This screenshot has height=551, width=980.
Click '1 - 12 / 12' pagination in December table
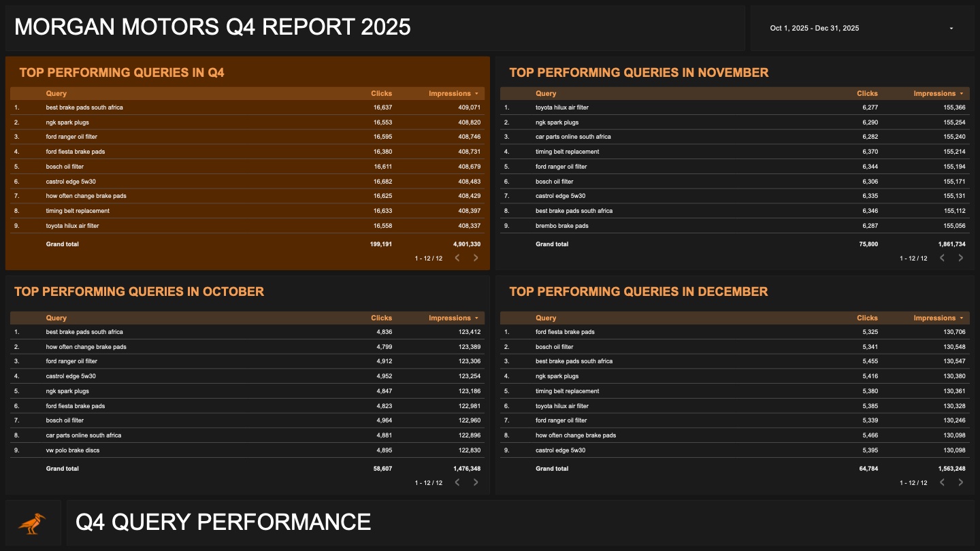[x=913, y=483]
